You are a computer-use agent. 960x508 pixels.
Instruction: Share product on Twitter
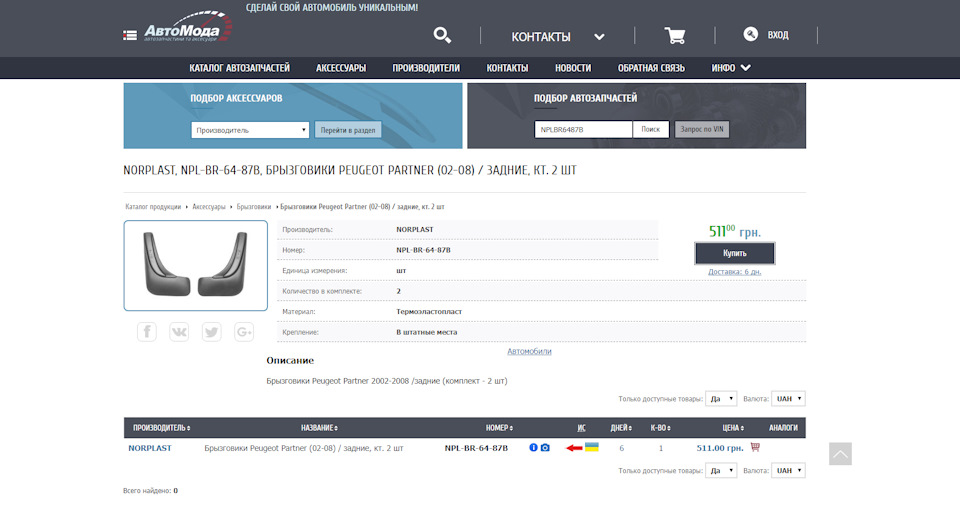[x=212, y=332]
